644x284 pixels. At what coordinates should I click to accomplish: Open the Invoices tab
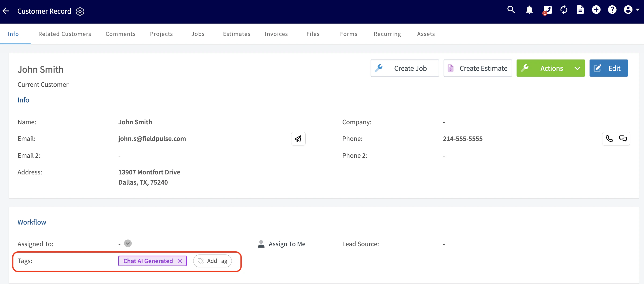(x=276, y=34)
